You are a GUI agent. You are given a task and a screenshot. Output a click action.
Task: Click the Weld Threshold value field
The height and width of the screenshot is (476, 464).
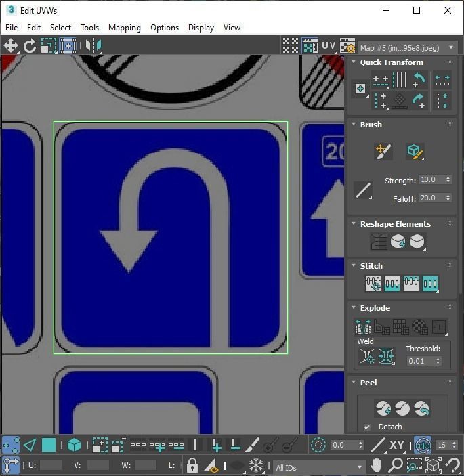[x=421, y=361]
